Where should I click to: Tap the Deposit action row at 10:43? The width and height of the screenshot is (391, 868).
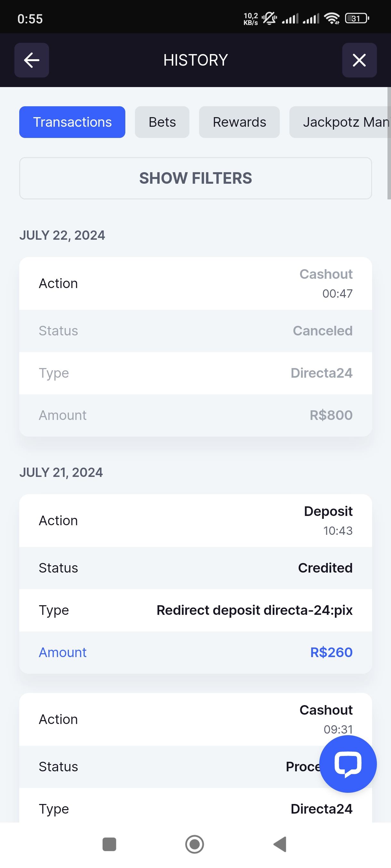[195, 521]
